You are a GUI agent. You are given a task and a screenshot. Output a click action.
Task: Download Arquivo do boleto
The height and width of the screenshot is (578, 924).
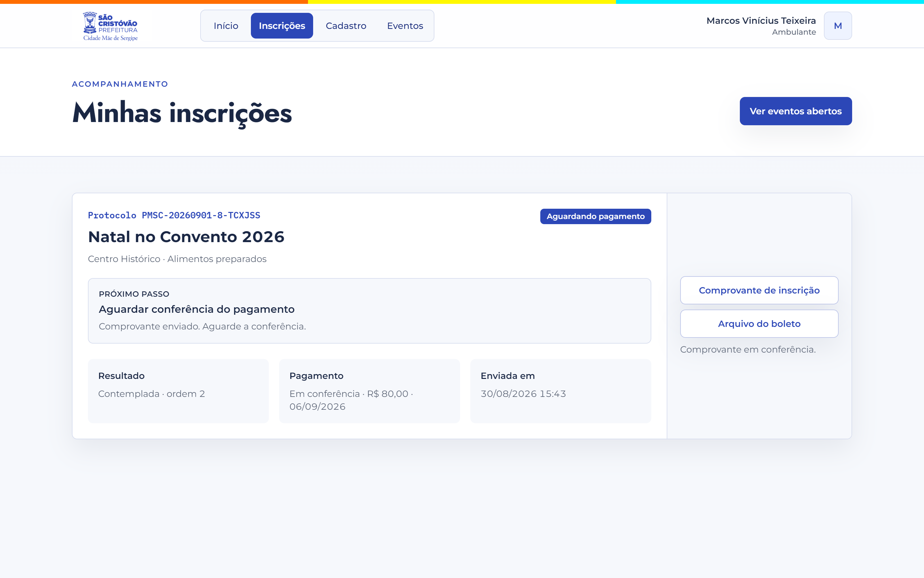(x=759, y=324)
